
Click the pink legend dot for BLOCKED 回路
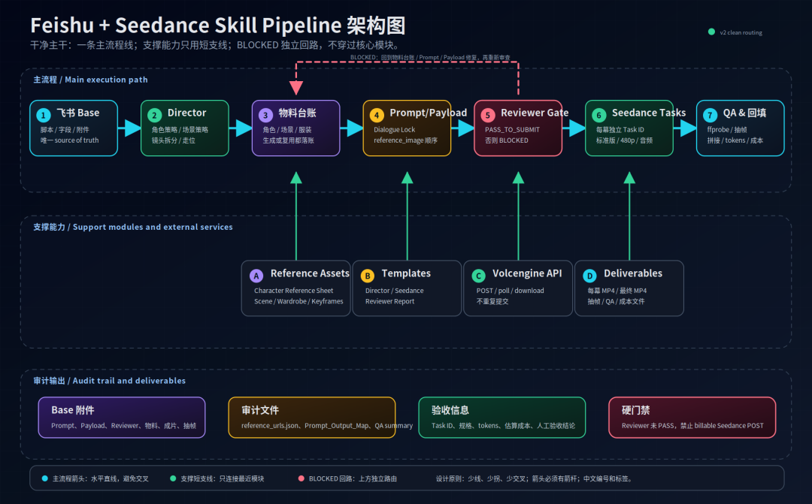pyautogui.click(x=301, y=478)
